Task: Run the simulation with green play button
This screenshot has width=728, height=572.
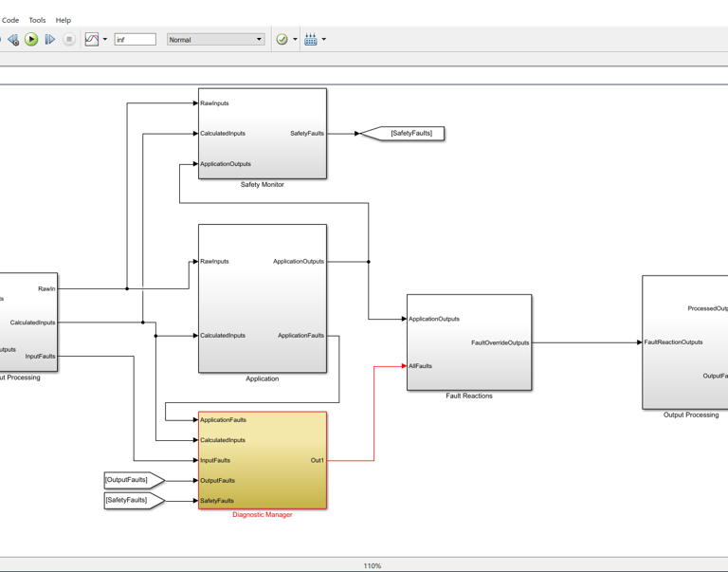Action: click(x=31, y=40)
